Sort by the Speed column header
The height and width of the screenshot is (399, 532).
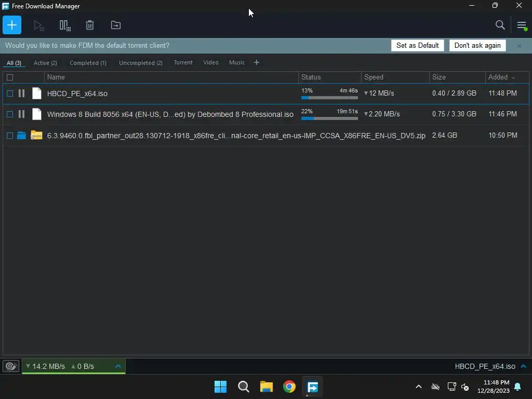coord(395,77)
